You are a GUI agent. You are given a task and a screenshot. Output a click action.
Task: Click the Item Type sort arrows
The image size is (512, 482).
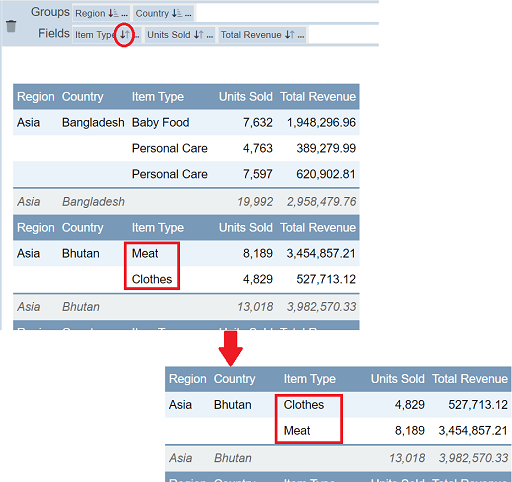coord(125,35)
